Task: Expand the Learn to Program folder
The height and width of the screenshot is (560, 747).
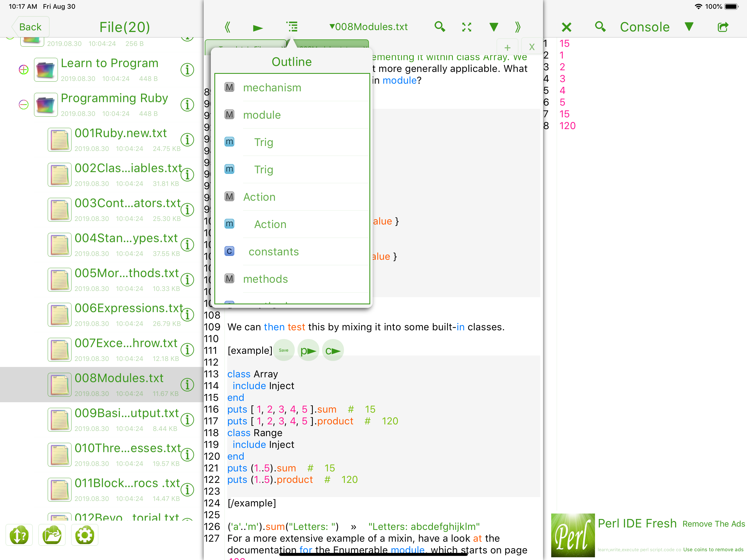Action: pos(23,69)
